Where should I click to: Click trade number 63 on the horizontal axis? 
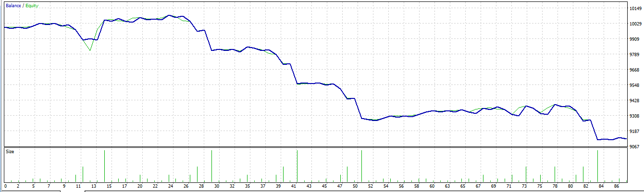click(x=447, y=186)
